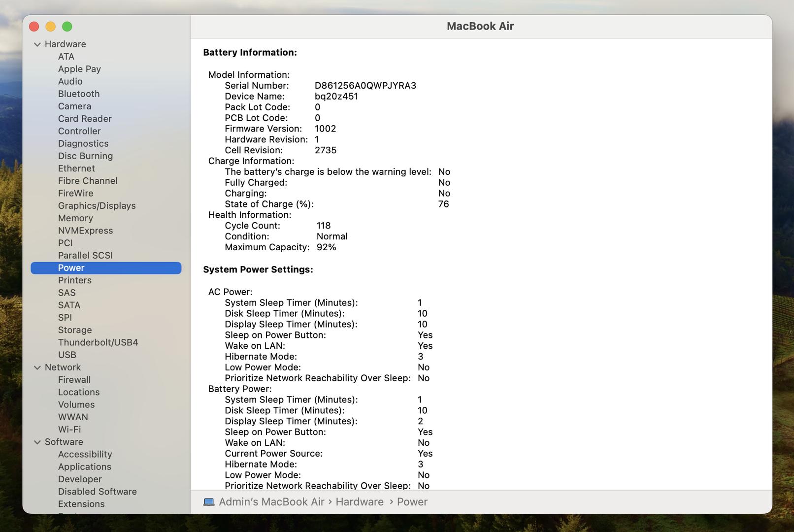Select FireWire in the sidebar

(x=75, y=193)
